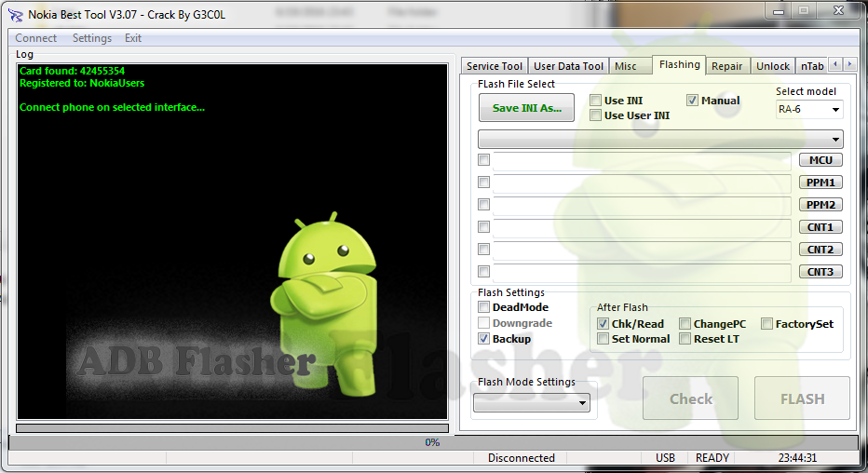Image resolution: width=868 pixels, height=473 pixels.
Task: Click the CNT3 file path field
Action: (x=642, y=272)
